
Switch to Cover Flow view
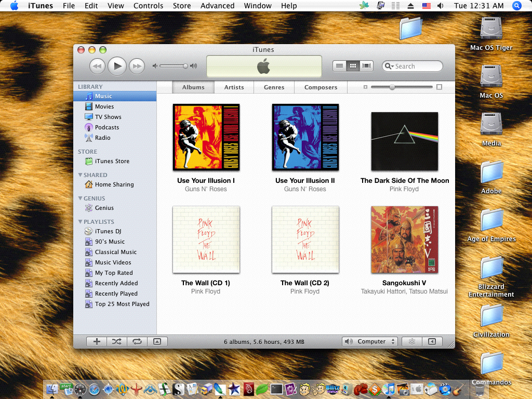367,66
